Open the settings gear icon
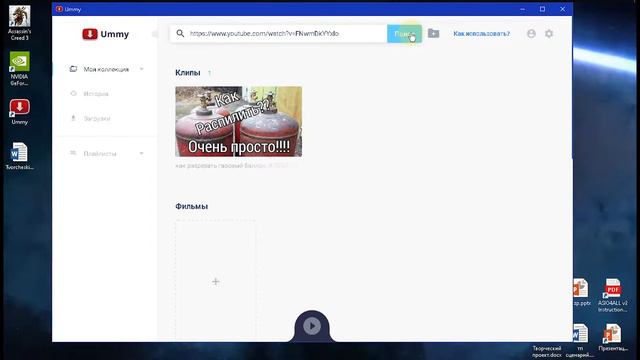 click(549, 33)
